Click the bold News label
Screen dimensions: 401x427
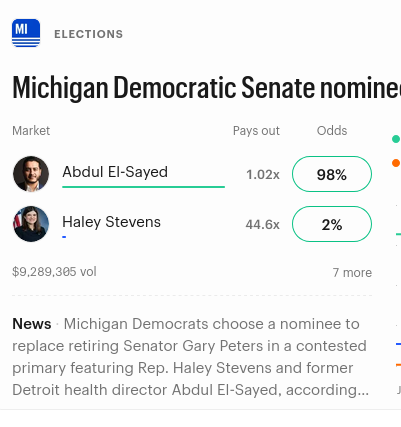click(32, 324)
